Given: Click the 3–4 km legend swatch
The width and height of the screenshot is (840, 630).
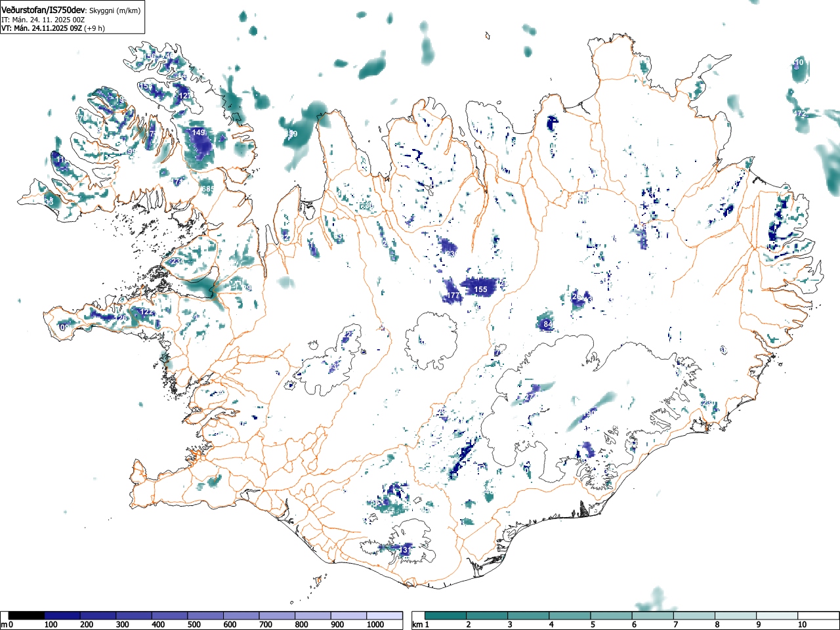Looking at the screenshot, I should click(x=528, y=616).
